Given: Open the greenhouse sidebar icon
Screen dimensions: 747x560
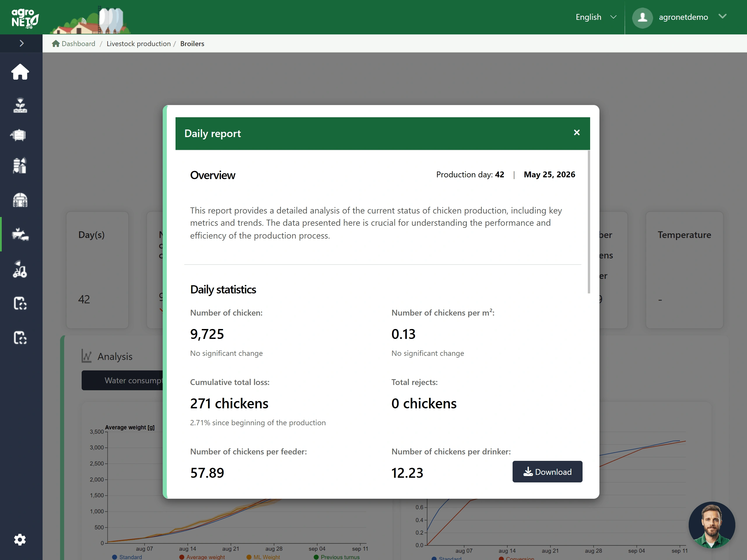Looking at the screenshot, I should [x=20, y=200].
